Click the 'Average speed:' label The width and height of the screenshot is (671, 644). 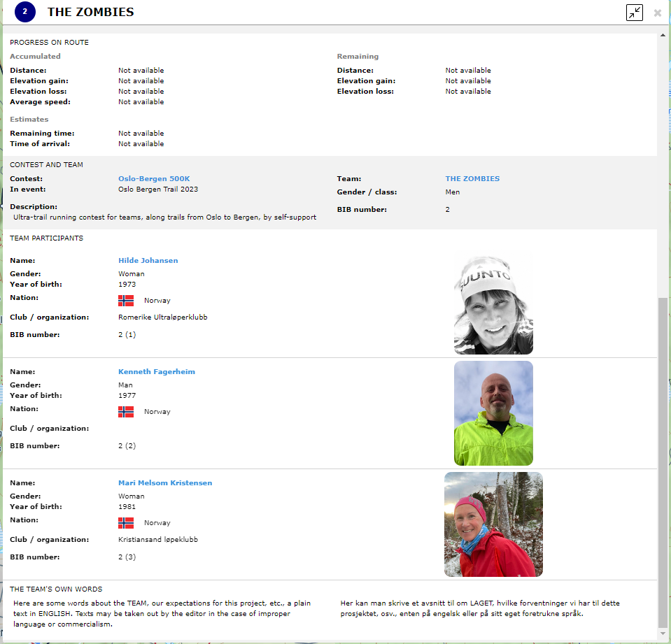click(40, 102)
